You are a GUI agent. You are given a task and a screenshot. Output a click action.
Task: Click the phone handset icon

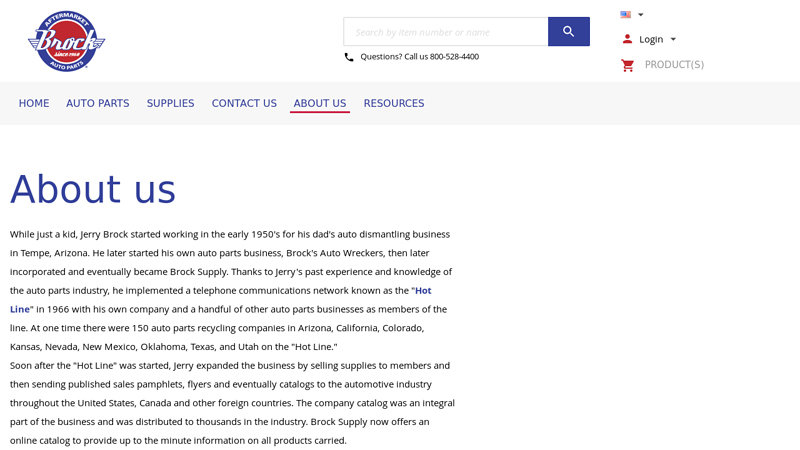(x=349, y=57)
